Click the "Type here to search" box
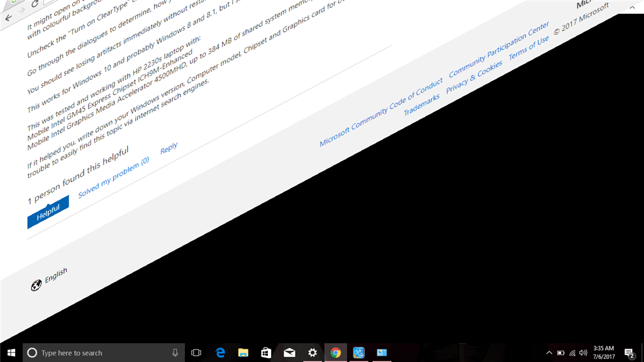644x362 pixels. pos(104,353)
